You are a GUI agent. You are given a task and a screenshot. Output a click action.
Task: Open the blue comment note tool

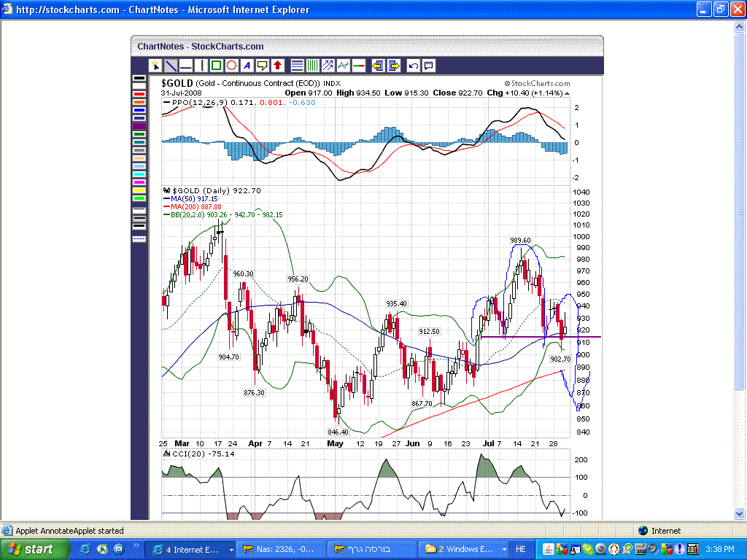429,66
